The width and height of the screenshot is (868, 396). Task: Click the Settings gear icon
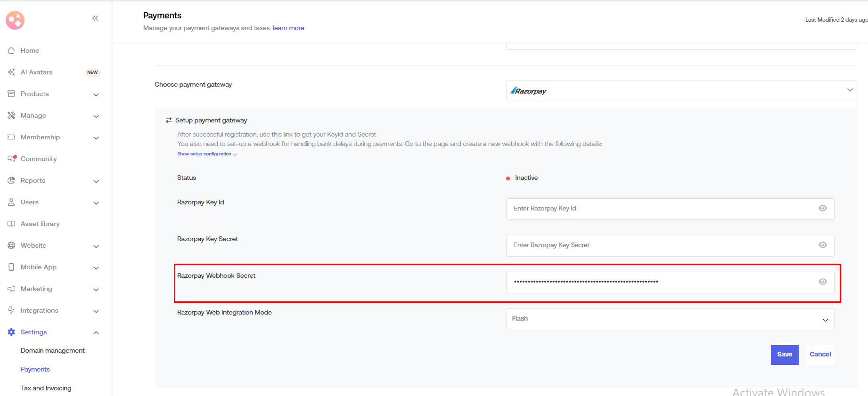(11, 332)
